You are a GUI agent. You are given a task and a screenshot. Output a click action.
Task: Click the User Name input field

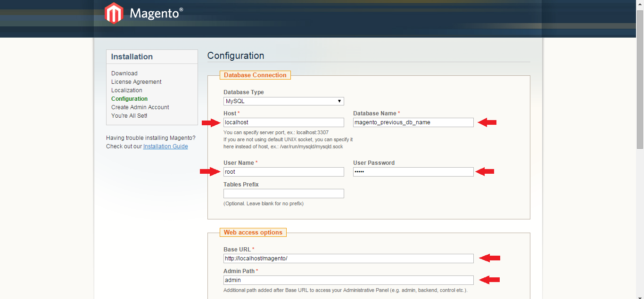point(284,172)
